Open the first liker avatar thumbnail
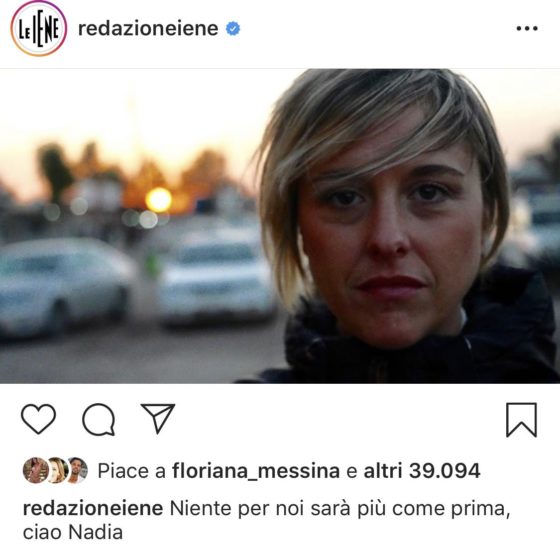The height and width of the screenshot is (553, 560). pyautogui.click(x=34, y=470)
